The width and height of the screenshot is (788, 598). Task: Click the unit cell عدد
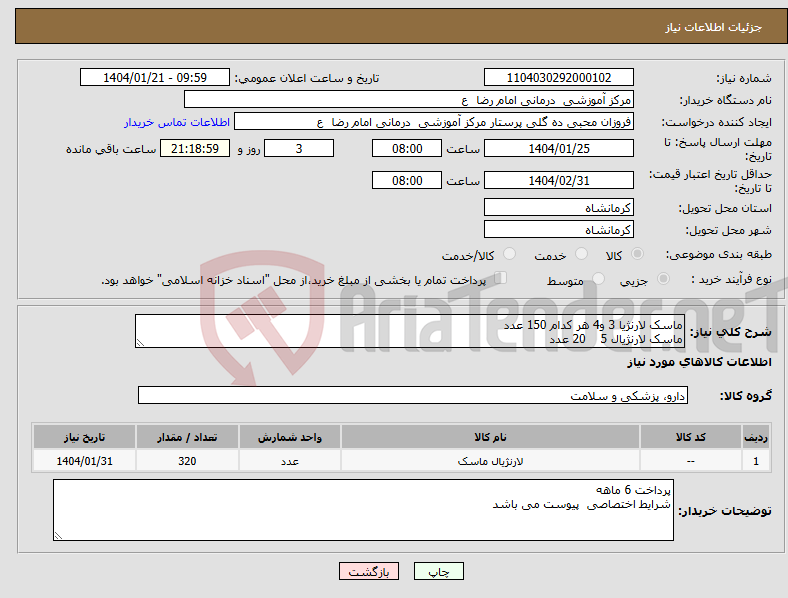point(290,461)
